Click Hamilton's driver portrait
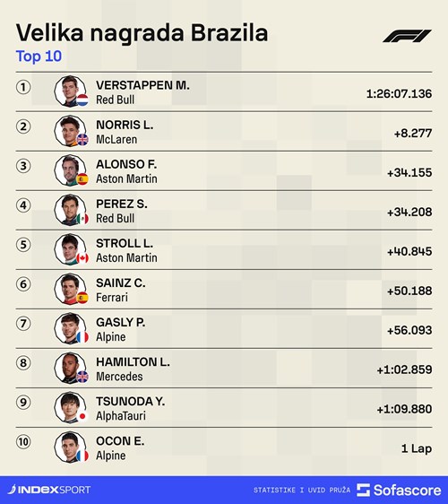The width and height of the screenshot is (448, 504). [x=70, y=368]
